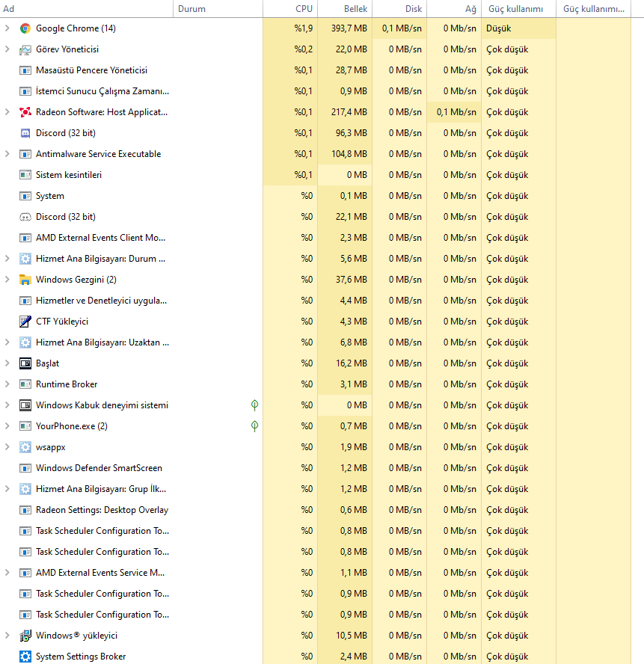Click the green leaf icon for YourPhone.exe
This screenshot has width=644, height=664.
pos(254,426)
